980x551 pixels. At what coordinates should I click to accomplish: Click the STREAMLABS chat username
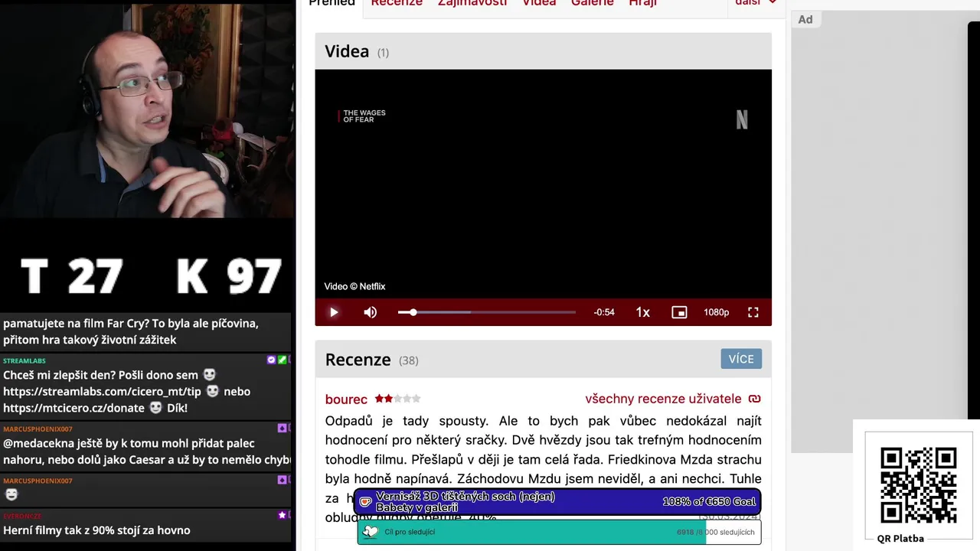click(x=24, y=360)
